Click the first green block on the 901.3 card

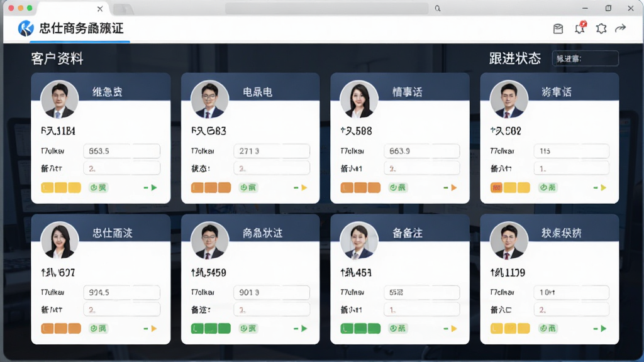(197, 328)
